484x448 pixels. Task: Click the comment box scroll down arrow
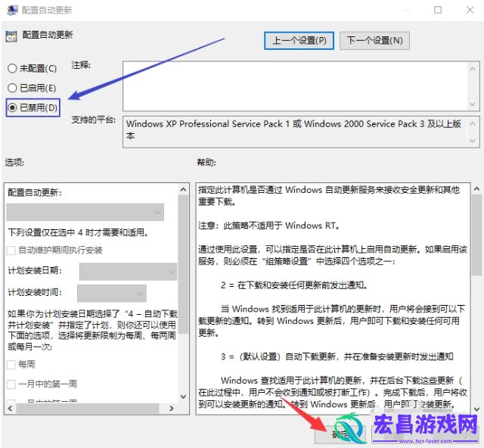coord(472,104)
